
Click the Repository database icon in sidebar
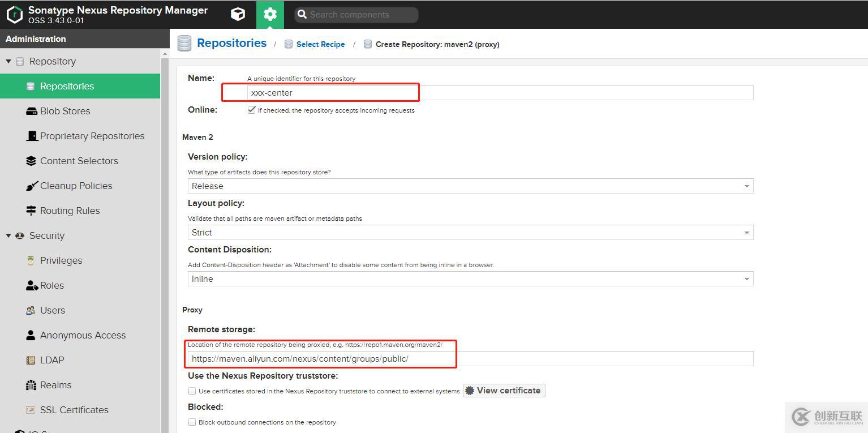point(20,61)
